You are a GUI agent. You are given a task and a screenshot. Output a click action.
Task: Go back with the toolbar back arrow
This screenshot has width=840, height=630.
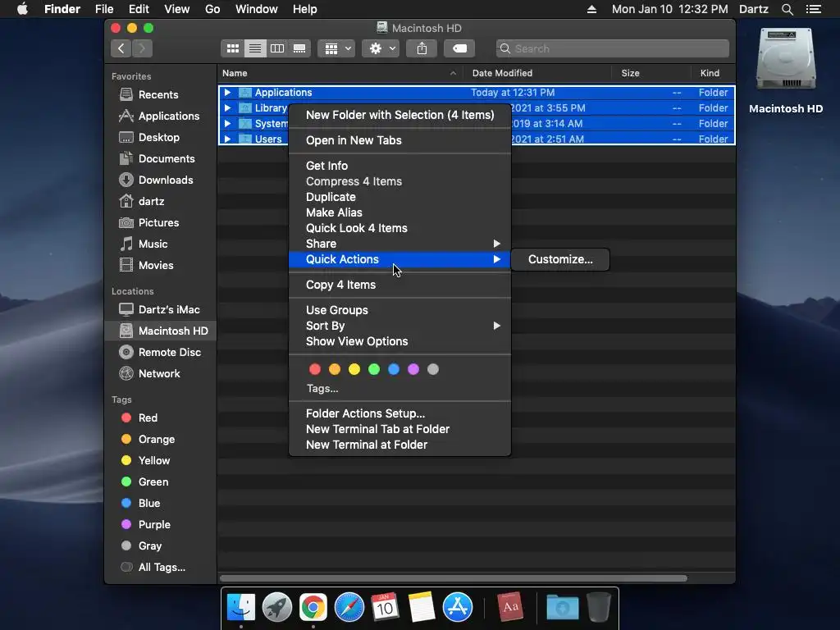pyautogui.click(x=121, y=48)
